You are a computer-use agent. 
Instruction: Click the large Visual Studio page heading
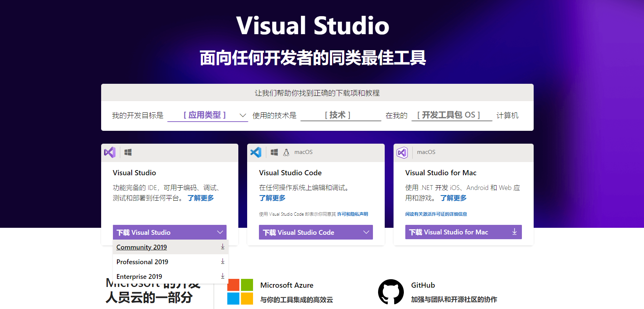(x=313, y=26)
